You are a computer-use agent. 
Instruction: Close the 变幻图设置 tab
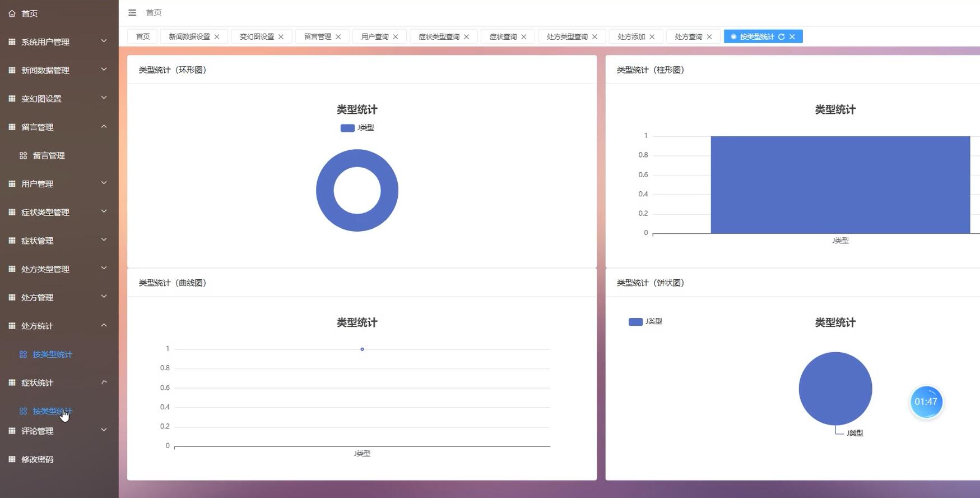tap(281, 36)
